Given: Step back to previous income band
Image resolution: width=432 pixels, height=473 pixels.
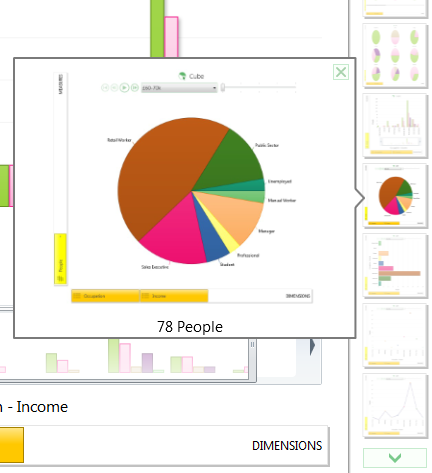Looking at the screenshot, I should [x=114, y=88].
